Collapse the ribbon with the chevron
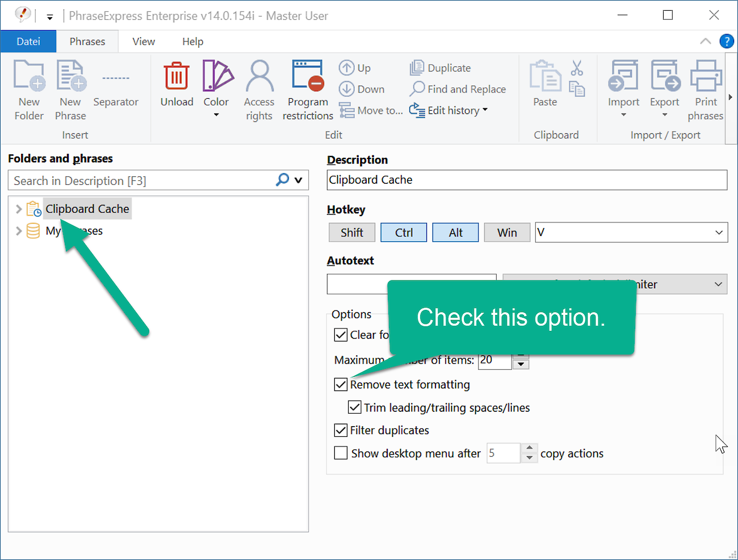Viewport: 738px width, 560px height. coord(706,41)
